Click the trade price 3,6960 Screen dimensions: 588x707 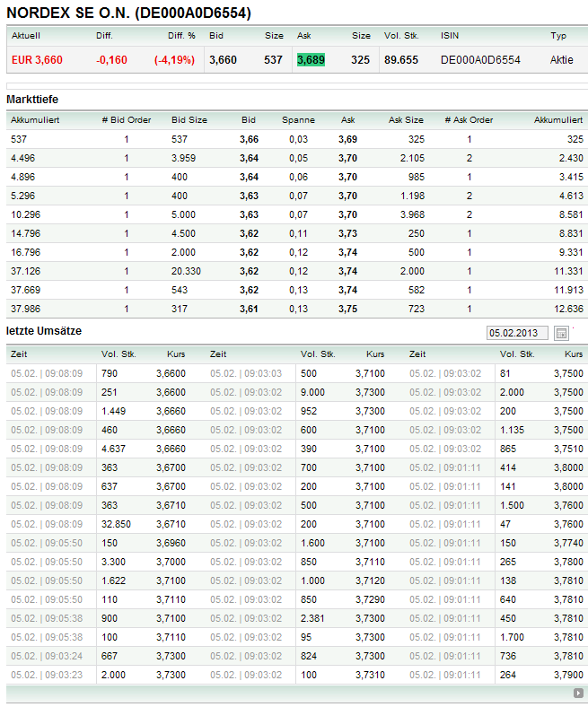click(171, 544)
